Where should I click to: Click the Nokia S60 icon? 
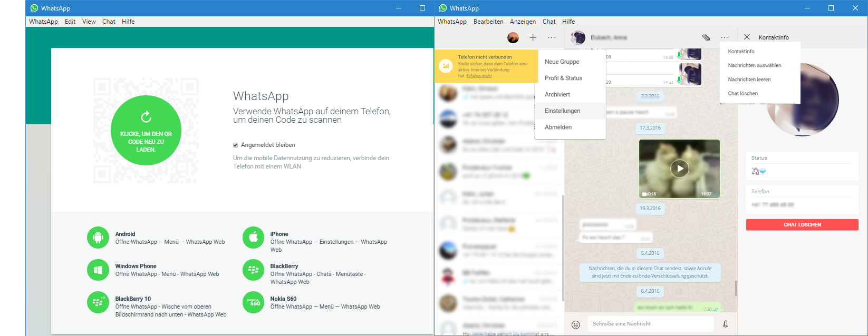[x=253, y=302]
